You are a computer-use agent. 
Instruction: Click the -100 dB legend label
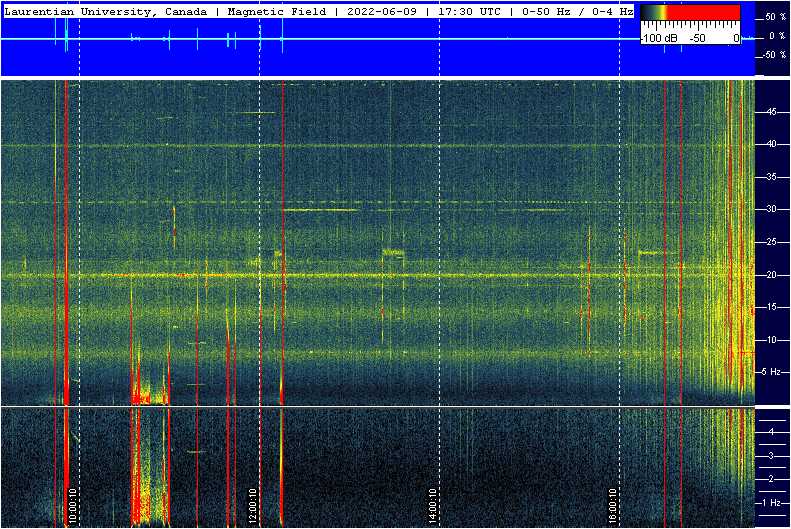pyautogui.click(x=660, y=38)
